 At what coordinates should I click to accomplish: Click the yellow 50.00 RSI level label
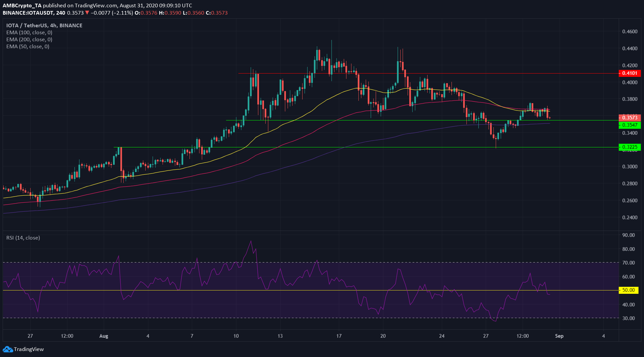pyautogui.click(x=628, y=290)
